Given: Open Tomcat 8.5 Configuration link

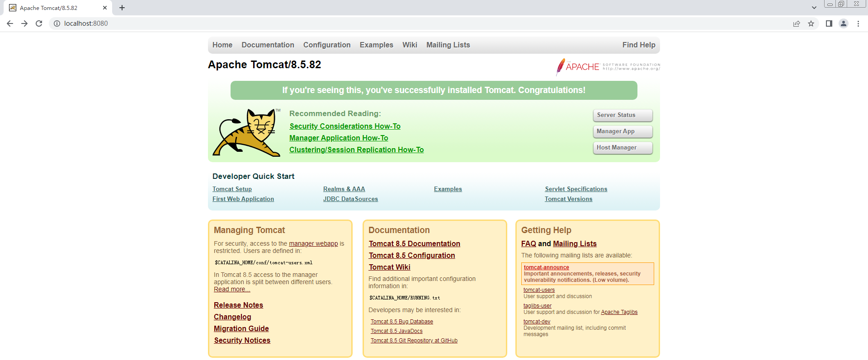Looking at the screenshot, I should (x=412, y=256).
